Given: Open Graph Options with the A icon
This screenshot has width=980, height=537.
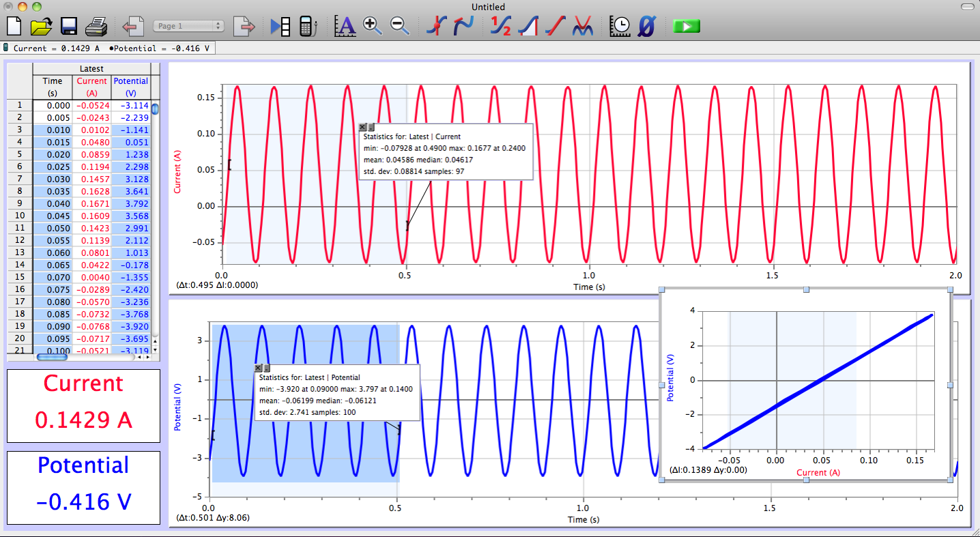Looking at the screenshot, I should [x=345, y=26].
